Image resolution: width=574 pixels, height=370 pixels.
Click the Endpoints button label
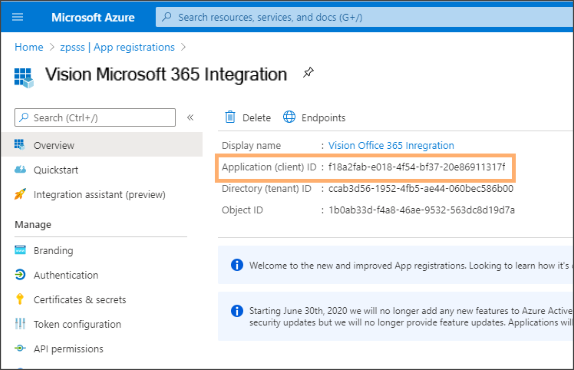323,118
